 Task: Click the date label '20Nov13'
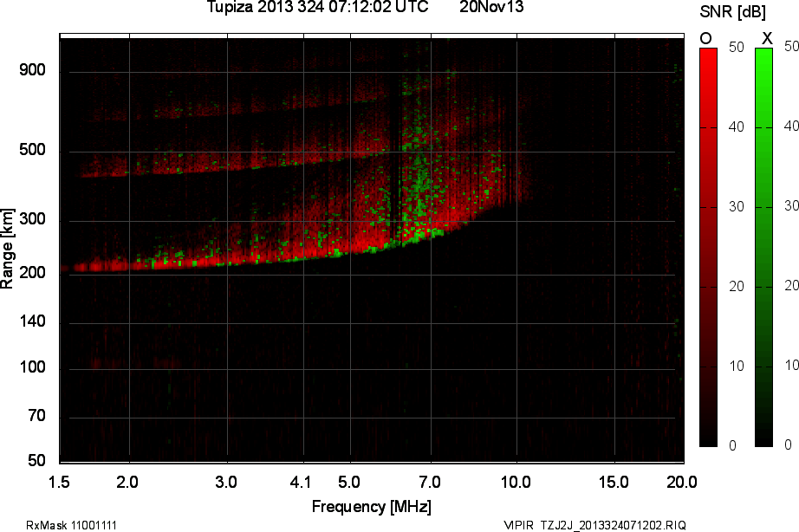[x=491, y=7]
